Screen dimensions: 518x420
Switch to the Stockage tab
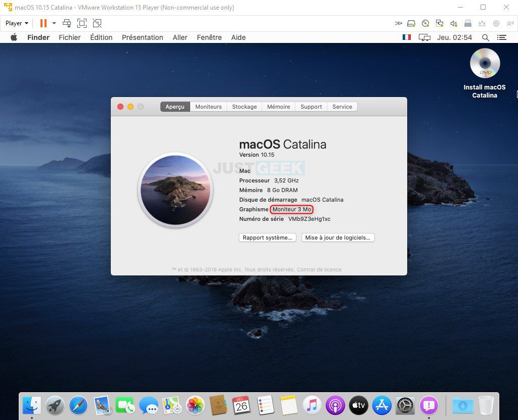pyautogui.click(x=244, y=107)
